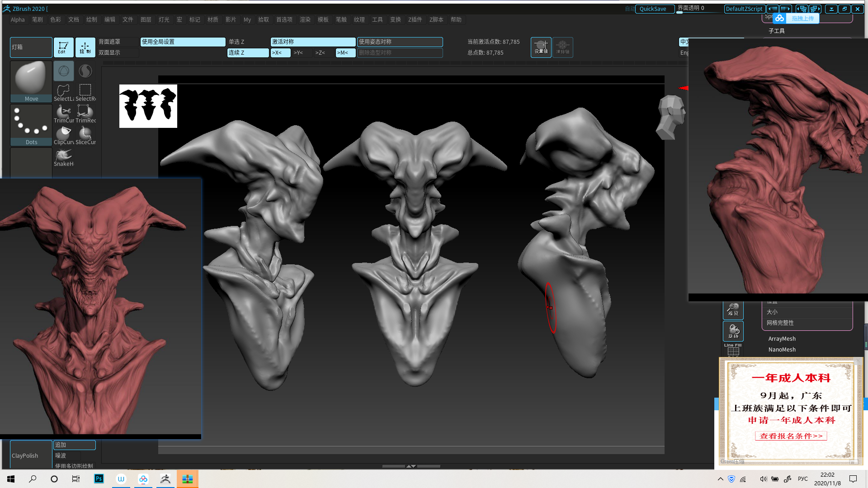Expand the ArrayMesh section
Viewport: 868px width, 488px height.
782,338
